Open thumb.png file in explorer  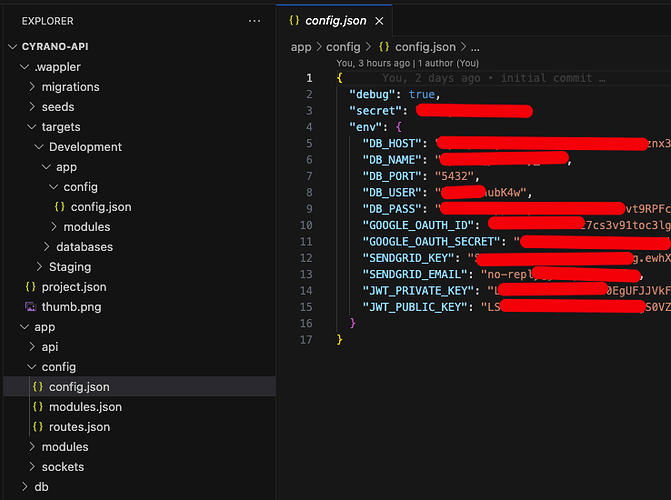[x=71, y=307]
